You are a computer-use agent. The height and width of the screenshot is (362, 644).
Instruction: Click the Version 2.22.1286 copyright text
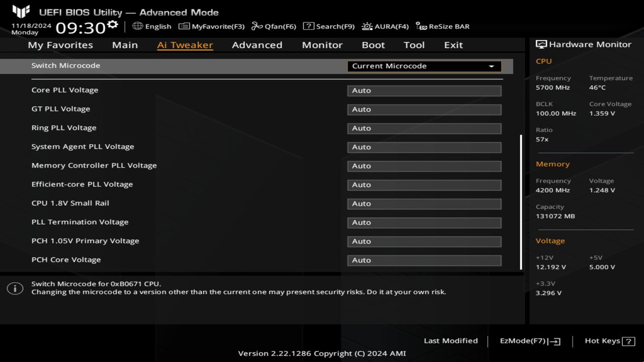[x=322, y=353]
